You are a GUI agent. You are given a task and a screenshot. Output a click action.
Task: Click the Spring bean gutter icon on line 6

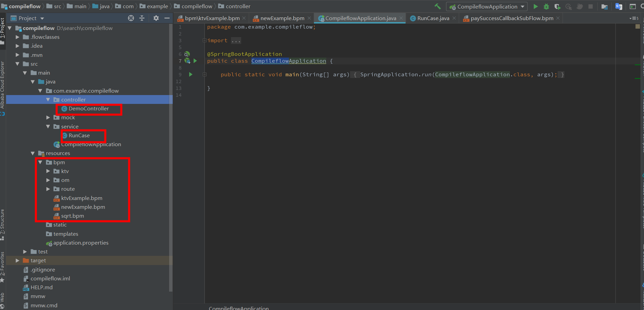pyautogui.click(x=187, y=54)
